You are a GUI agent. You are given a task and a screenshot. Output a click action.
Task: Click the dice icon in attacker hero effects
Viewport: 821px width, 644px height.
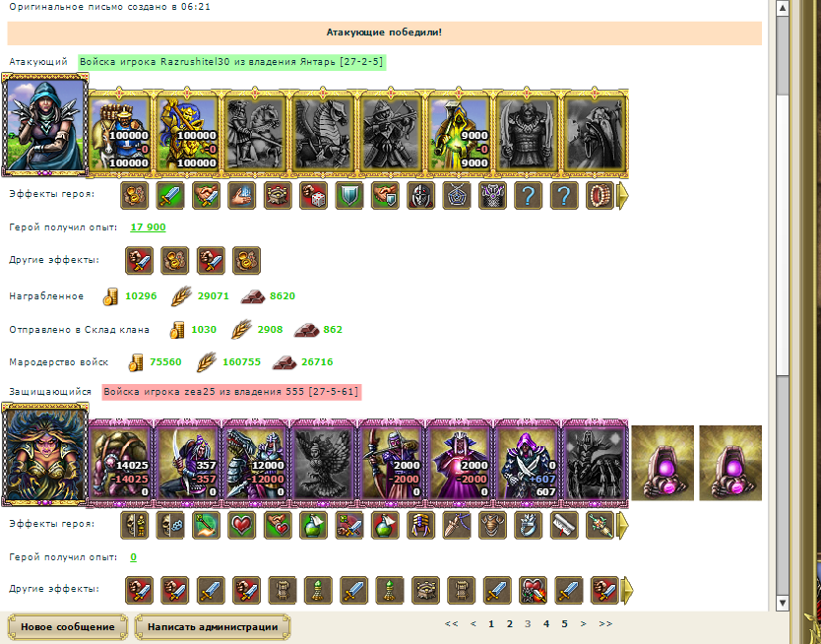(x=313, y=196)
